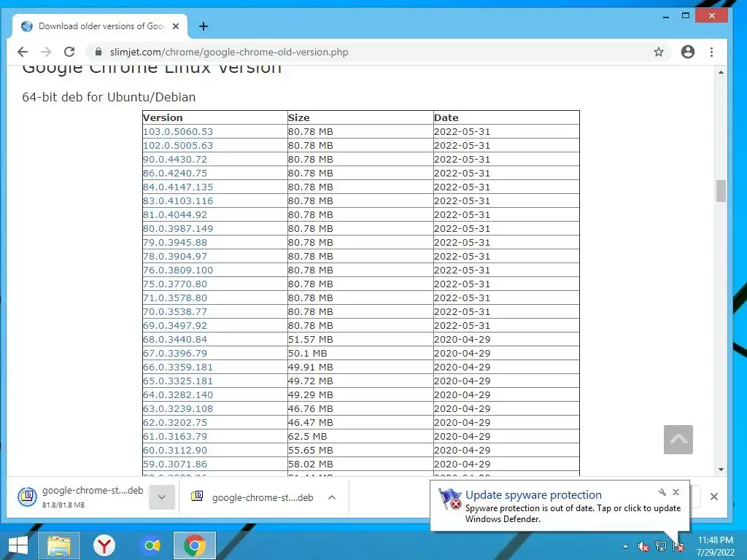Click the 78.0.3904.97 version link
This screenshot has height=560, width=747.
tap(175, 256)
